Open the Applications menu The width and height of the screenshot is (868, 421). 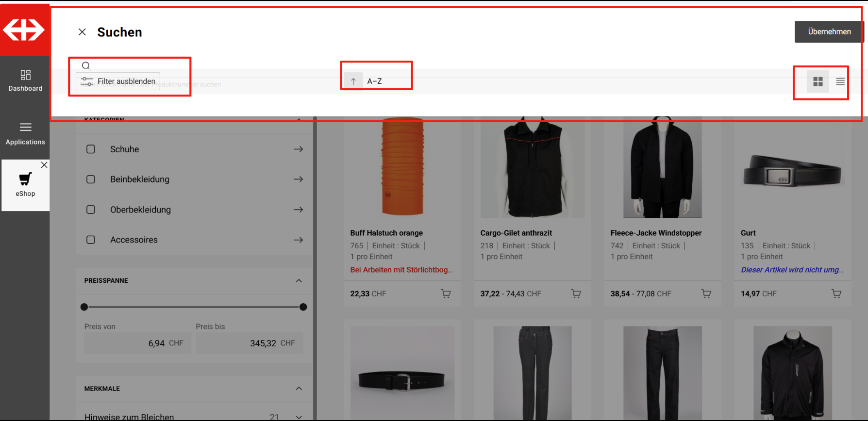25,133
